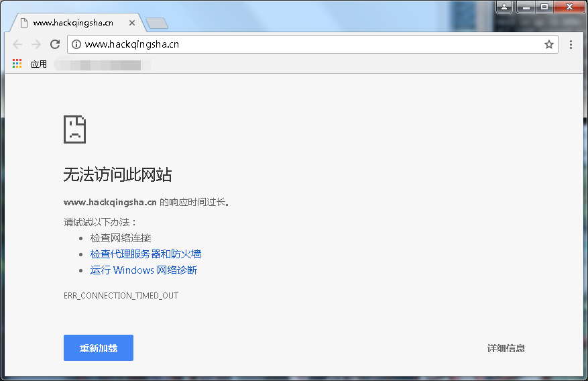The width and height of the screenshot is (588, 381).
Task: Click the ERR_CONNECTION_TIMED_OUT error code
Action: [121, 296]
